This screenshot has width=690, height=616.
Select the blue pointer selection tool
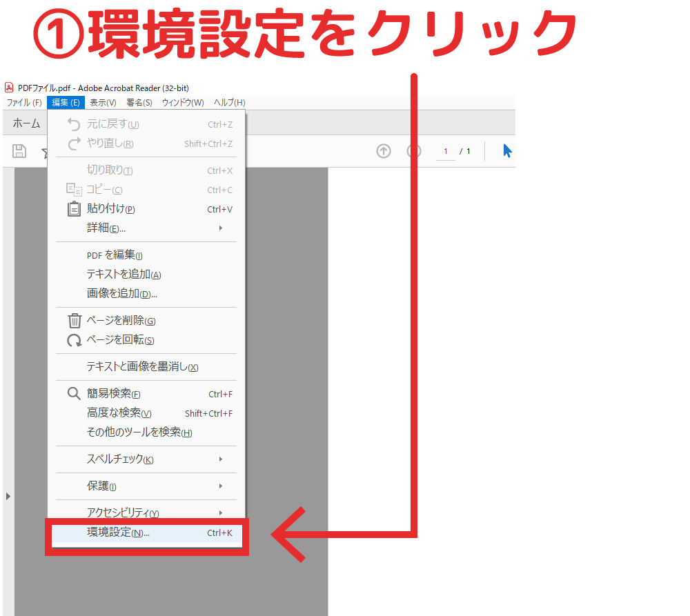coord(507,151)
